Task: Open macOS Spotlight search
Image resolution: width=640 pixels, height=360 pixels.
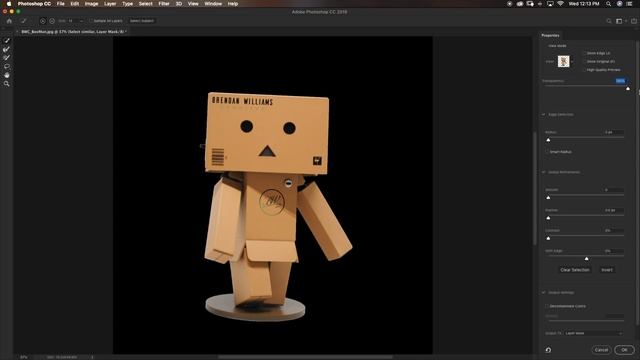Action: pyautogui.click(x=609, y=4)
